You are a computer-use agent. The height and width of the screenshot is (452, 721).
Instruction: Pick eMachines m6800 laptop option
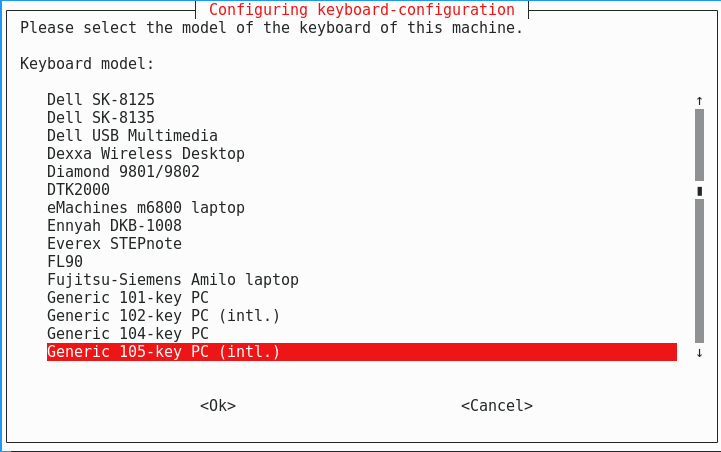point(146,208)
